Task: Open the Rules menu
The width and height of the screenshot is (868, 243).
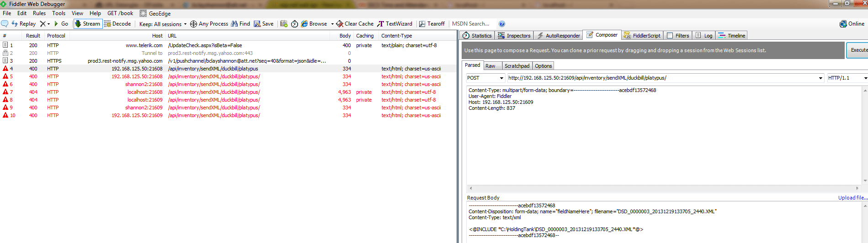Action: tap(39, 13)
